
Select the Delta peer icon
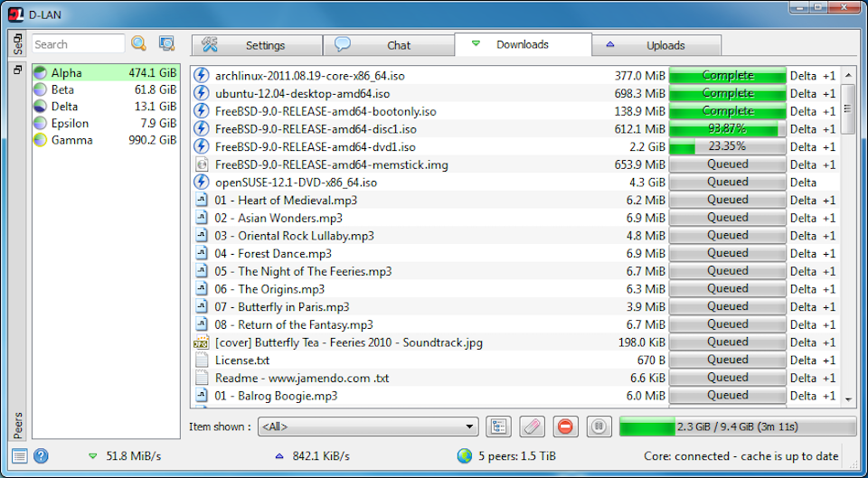pyautogui.click(x=41, y=107)
